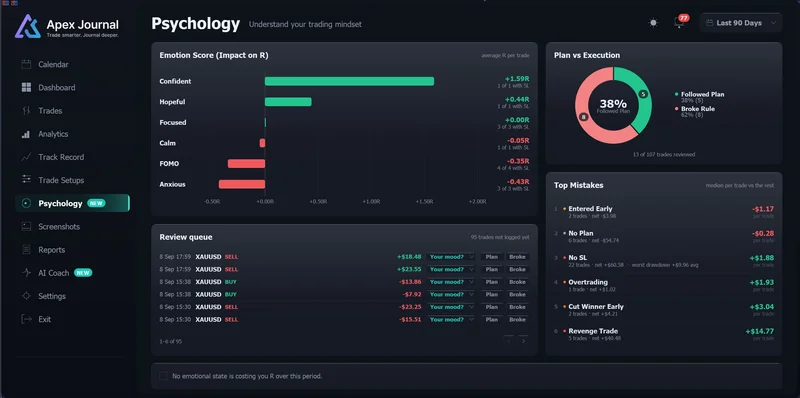Click the Apex Journal logo icon
Viewport: 800px width, 398px height.
coord(28,27)
